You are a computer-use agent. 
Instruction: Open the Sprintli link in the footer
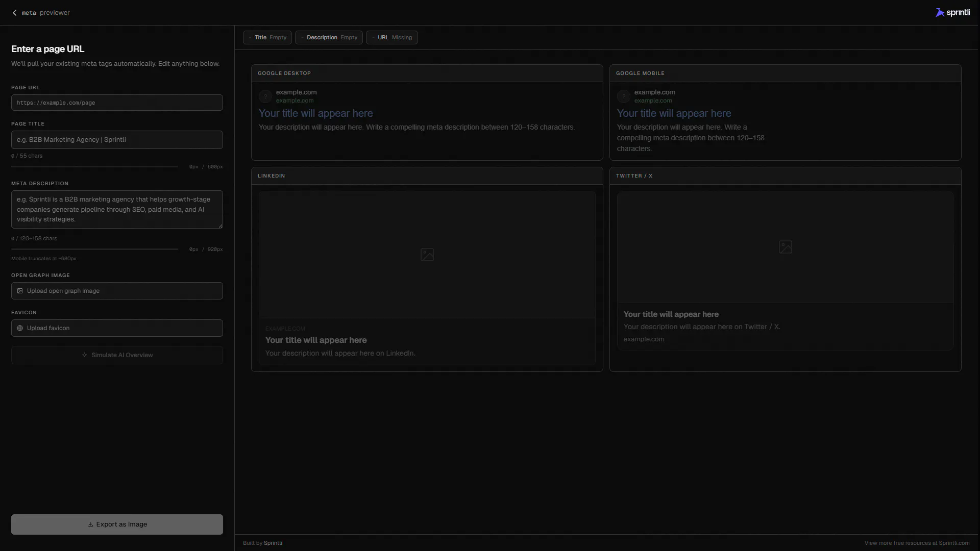point(274,543)
